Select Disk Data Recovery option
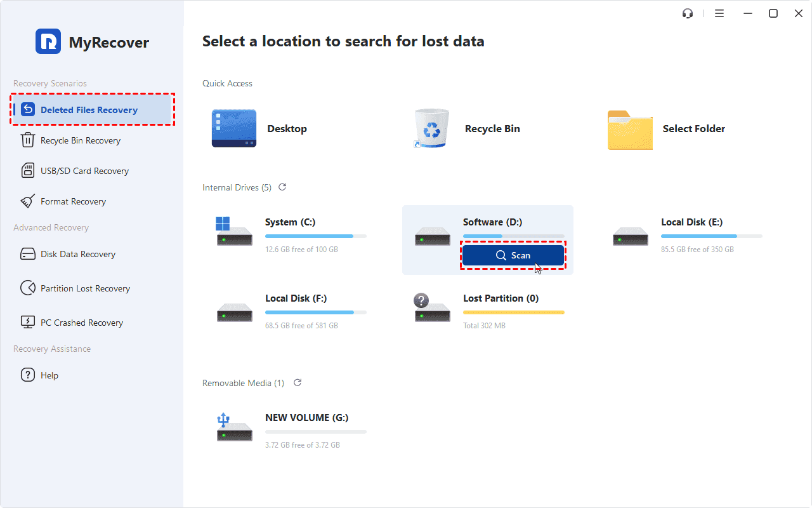 pos(77,254)
